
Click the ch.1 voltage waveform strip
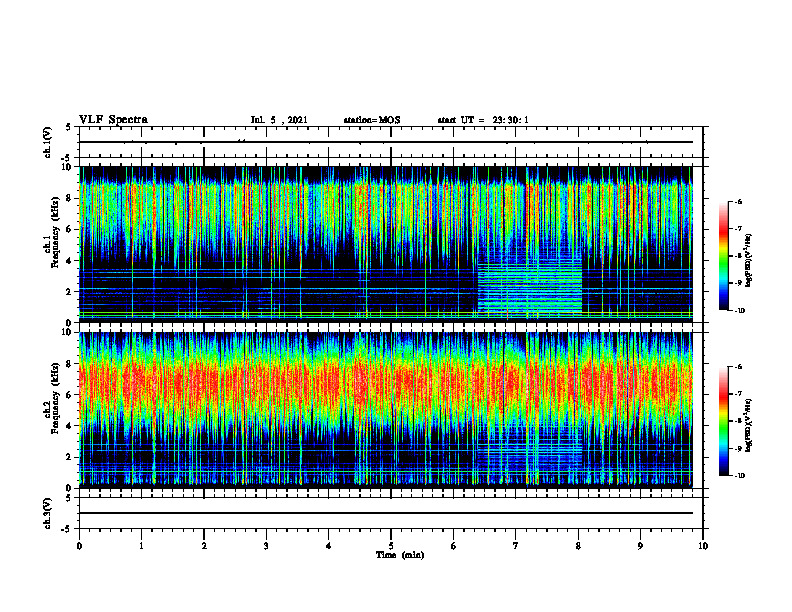coord(391,142)
